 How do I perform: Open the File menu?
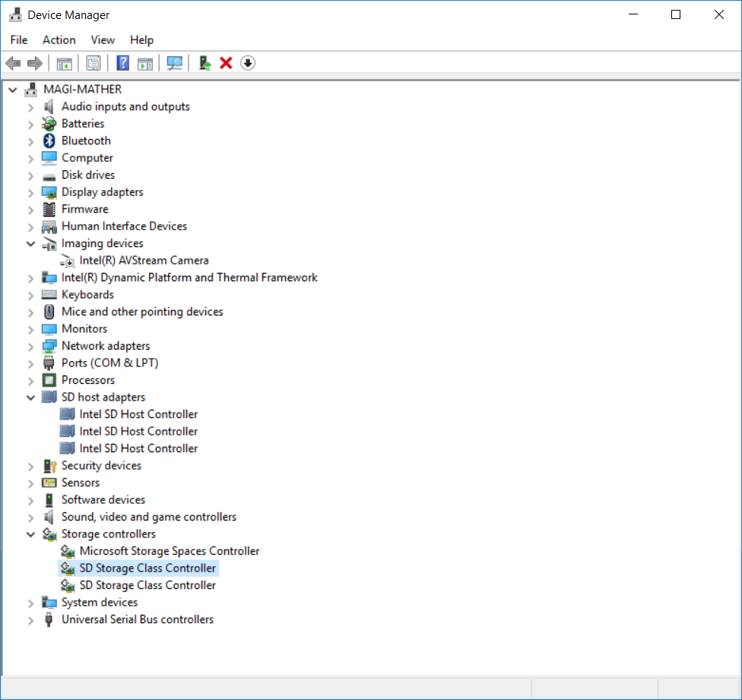(x=19, y=40)
